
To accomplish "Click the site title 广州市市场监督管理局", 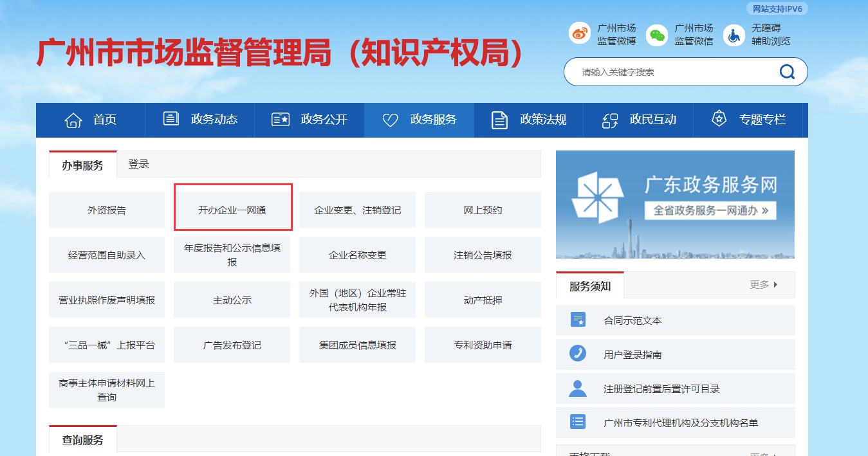I will [x=281, y=53].
